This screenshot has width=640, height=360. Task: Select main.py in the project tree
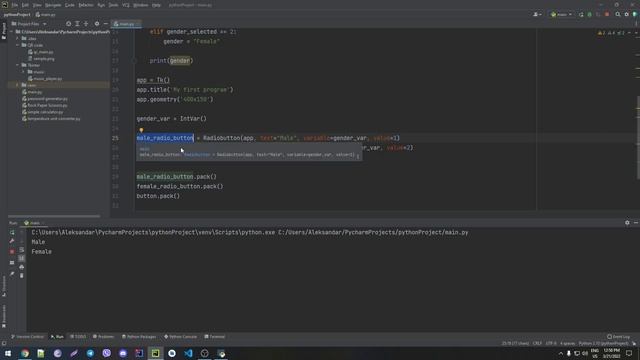coord(32,92)
